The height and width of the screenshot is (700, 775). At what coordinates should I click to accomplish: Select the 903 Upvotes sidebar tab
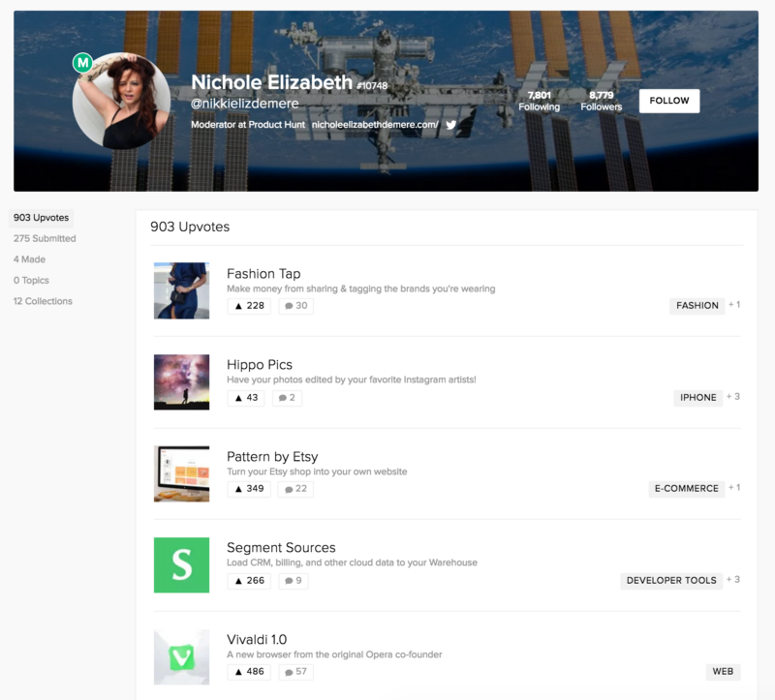coord(41,218)
